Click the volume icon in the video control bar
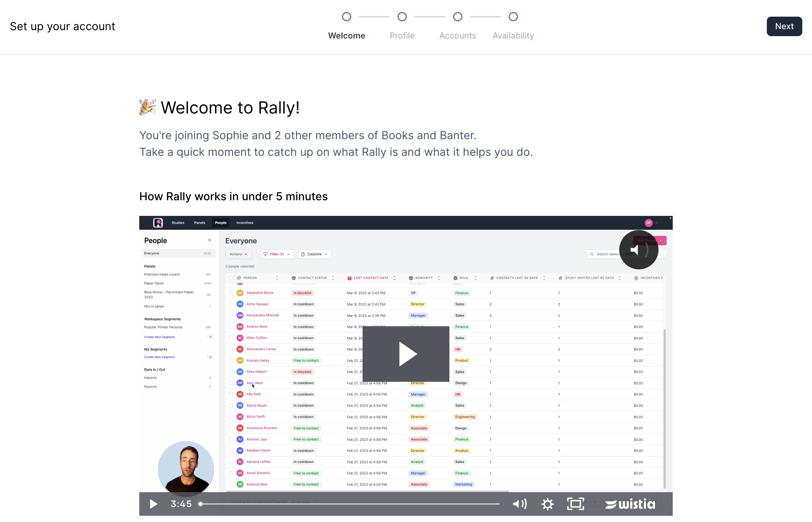 pos(520,504)
